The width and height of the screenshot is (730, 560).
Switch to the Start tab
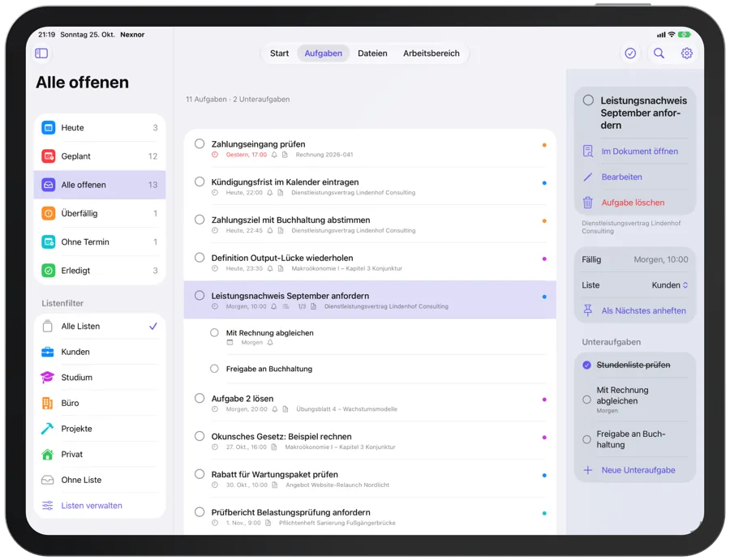(279, 53)
